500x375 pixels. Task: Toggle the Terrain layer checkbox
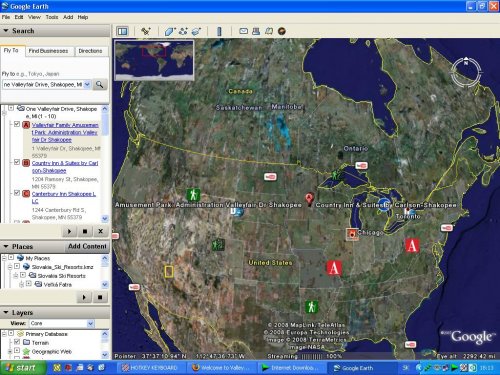point(17,342)
